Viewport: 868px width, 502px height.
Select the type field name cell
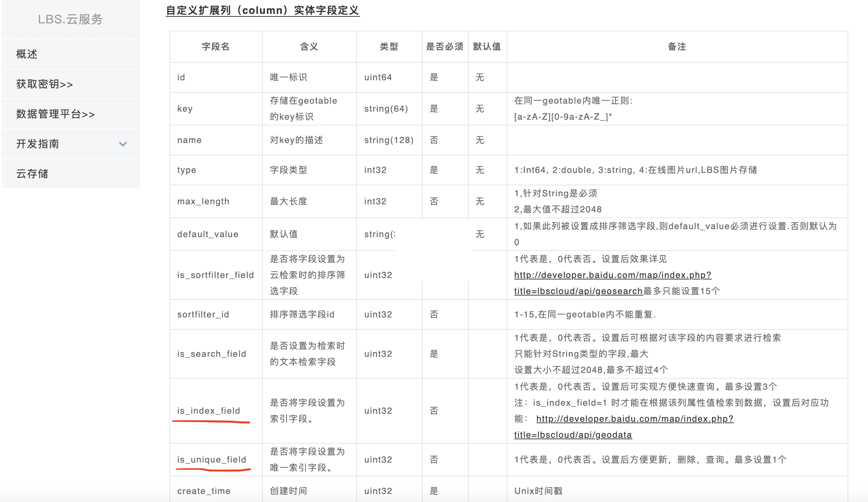pos(216,170)
